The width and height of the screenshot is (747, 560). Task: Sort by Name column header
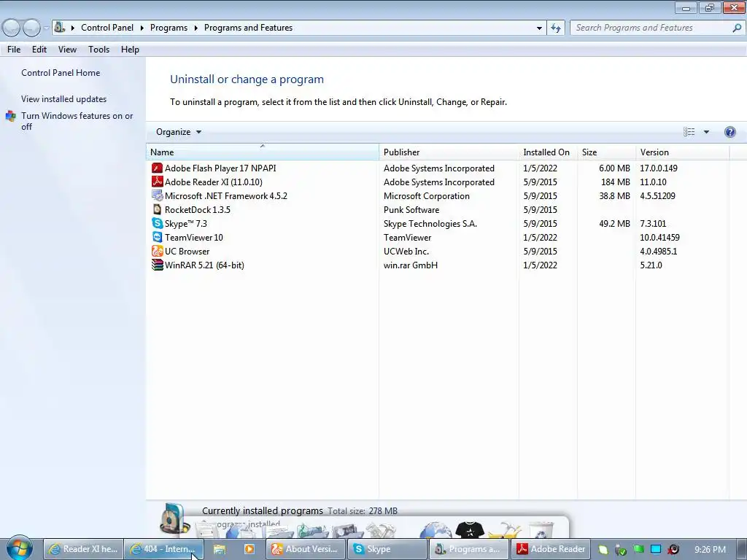pos(263,152)
